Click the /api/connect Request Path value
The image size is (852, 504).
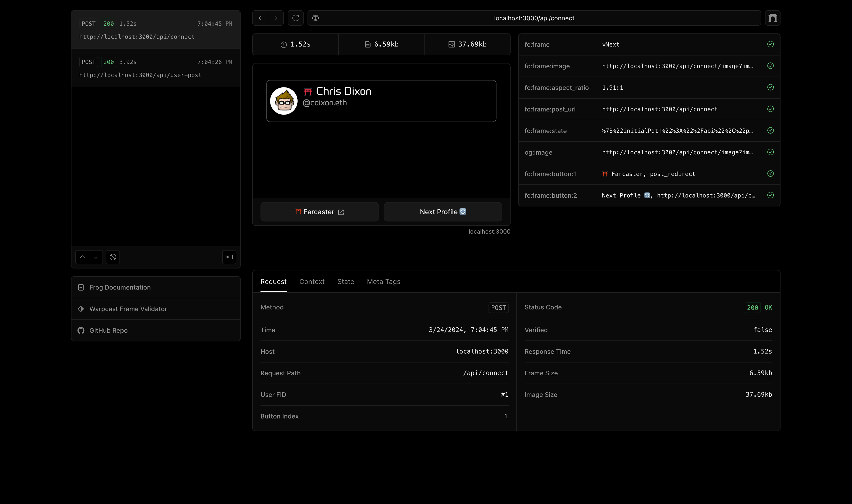point(486,373)
